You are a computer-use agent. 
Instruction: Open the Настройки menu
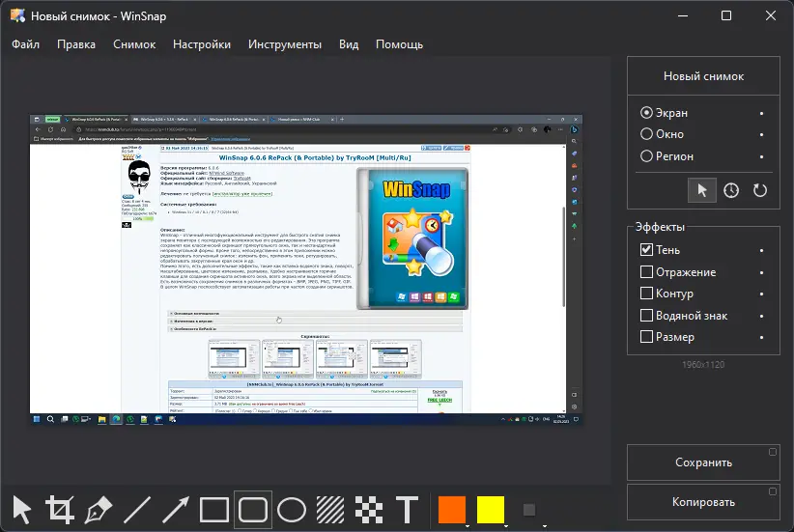tap(202, 44)
